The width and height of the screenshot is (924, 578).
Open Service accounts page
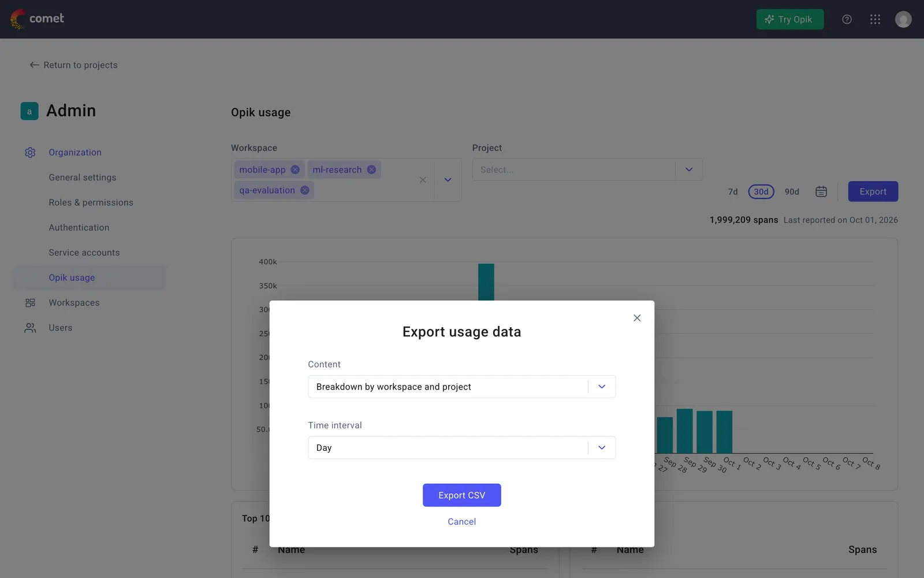point(84,253)
